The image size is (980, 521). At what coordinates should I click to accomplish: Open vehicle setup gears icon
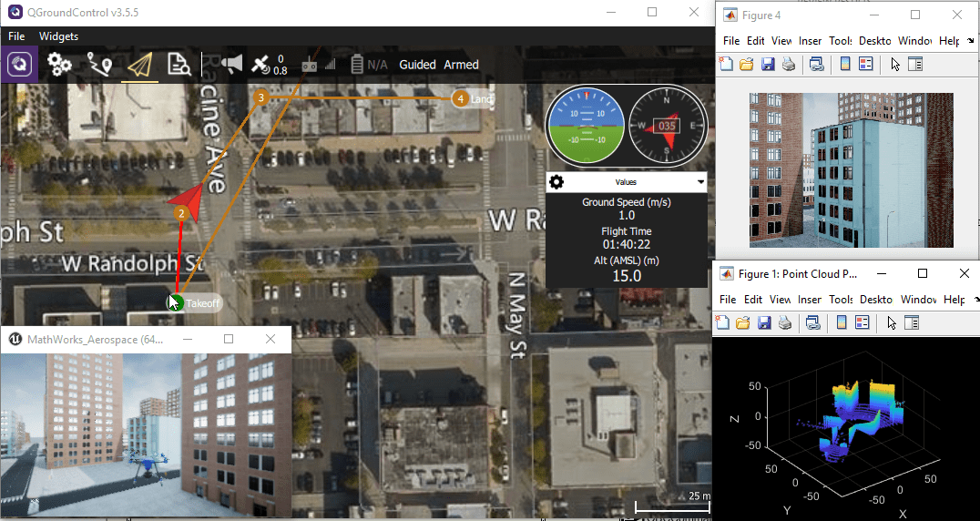(x=59, y=65)
